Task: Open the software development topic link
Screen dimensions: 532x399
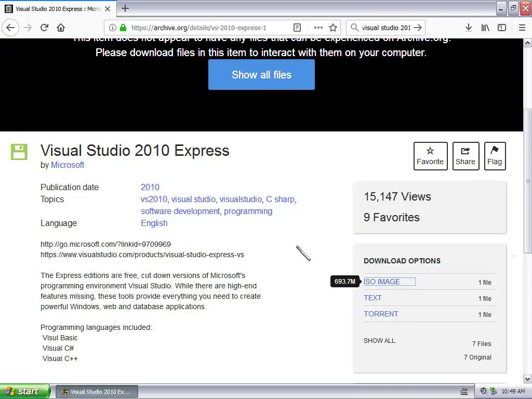Action: pos(180,211)
